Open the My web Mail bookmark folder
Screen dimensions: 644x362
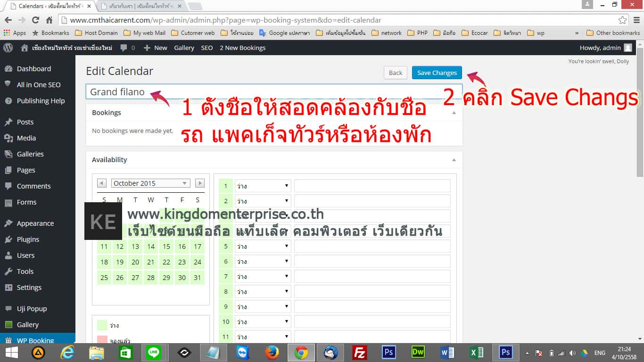pos(145,33)
